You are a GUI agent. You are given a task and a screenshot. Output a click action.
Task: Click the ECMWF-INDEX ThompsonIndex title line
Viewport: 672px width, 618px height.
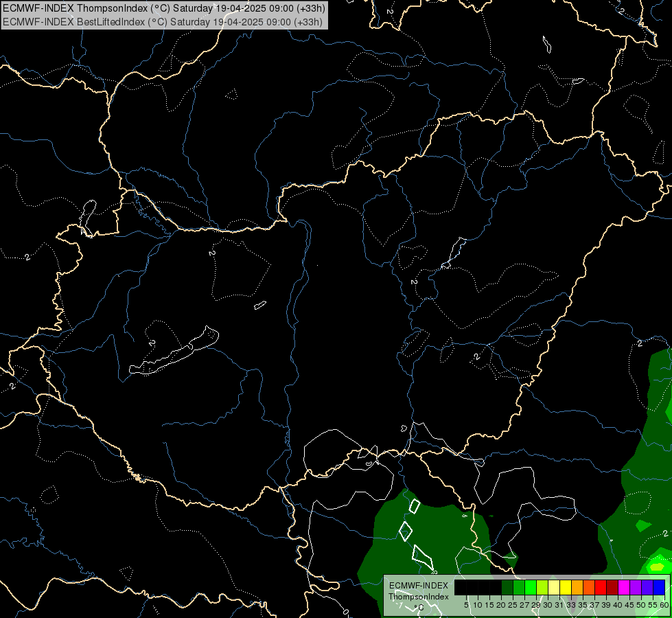pos(164,8)
